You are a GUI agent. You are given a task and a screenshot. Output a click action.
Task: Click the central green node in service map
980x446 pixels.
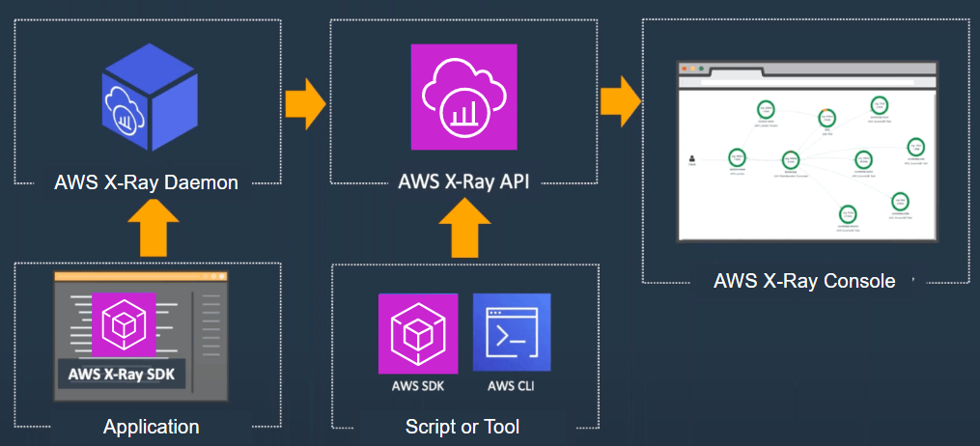[790, 158]
